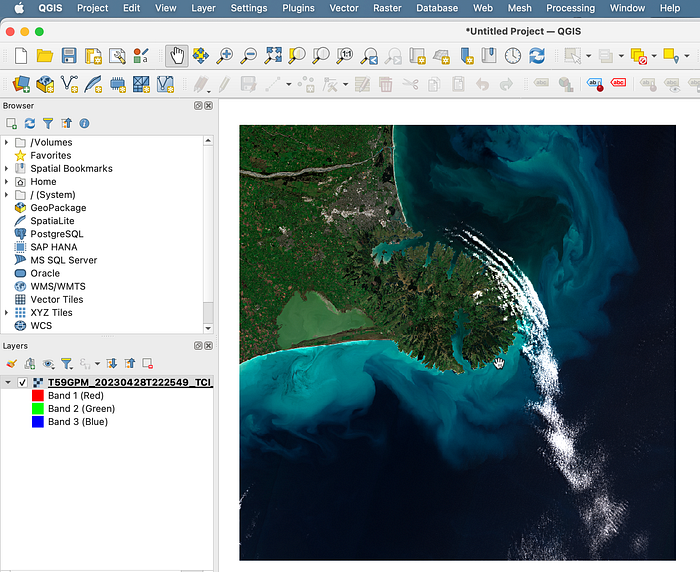Image resolution: width=700 pixels, height=572 pixels.
Task: Click the Zoom In magnifier tool
Action: pyautogui.click(x=225, y=55)
